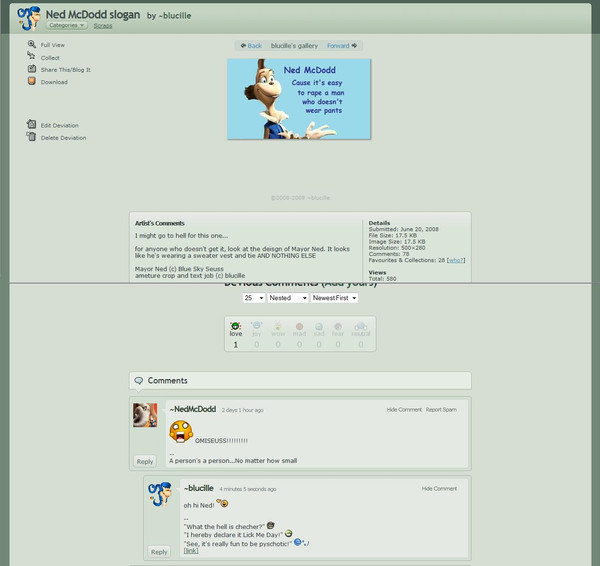Click the Download text link

[54, 82]
